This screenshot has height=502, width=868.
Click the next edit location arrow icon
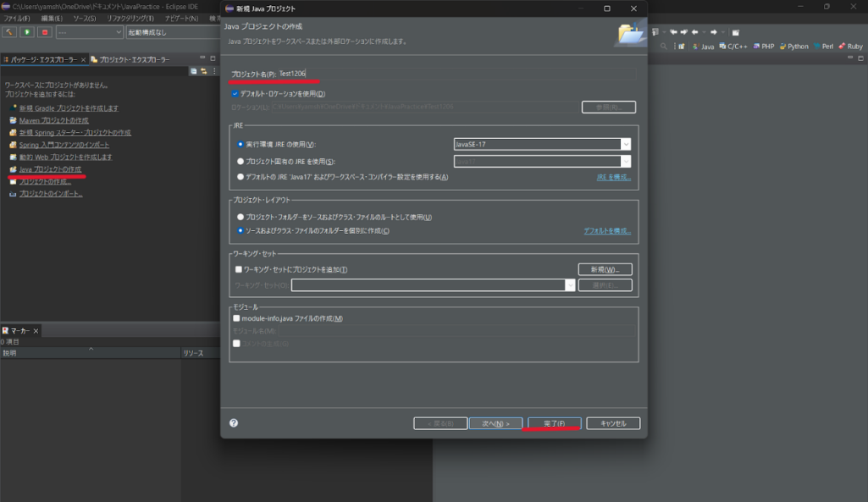click(684, 32)
